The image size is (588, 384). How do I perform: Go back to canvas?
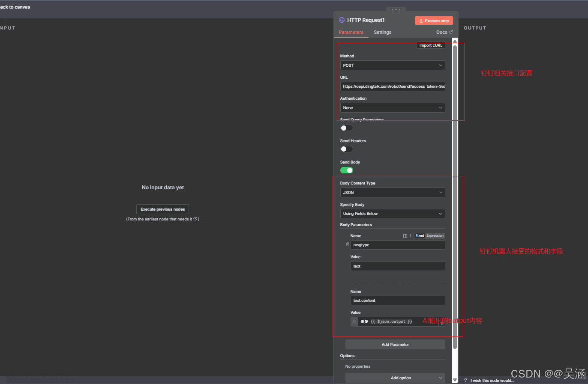pyautogui.click(x=15, y=7)
